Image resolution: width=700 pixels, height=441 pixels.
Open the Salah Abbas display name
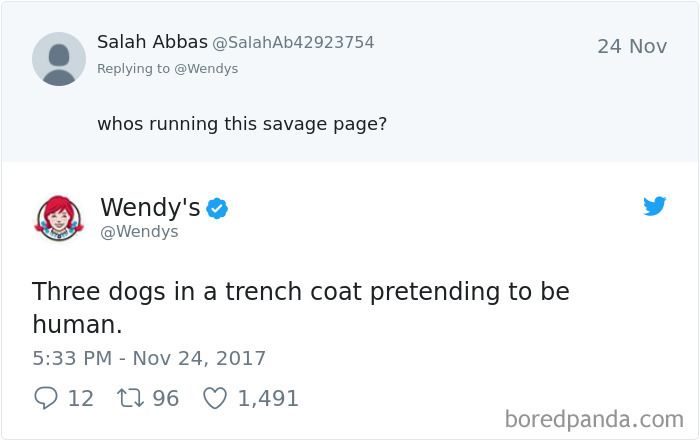(152, 42)
